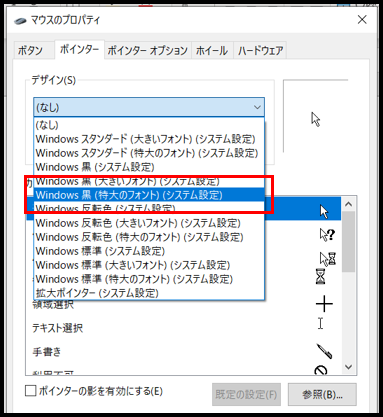This screenshot has height=417, width=383.
Task: Select the pen handwriting cursor
Action: click(x=324, y=351)
